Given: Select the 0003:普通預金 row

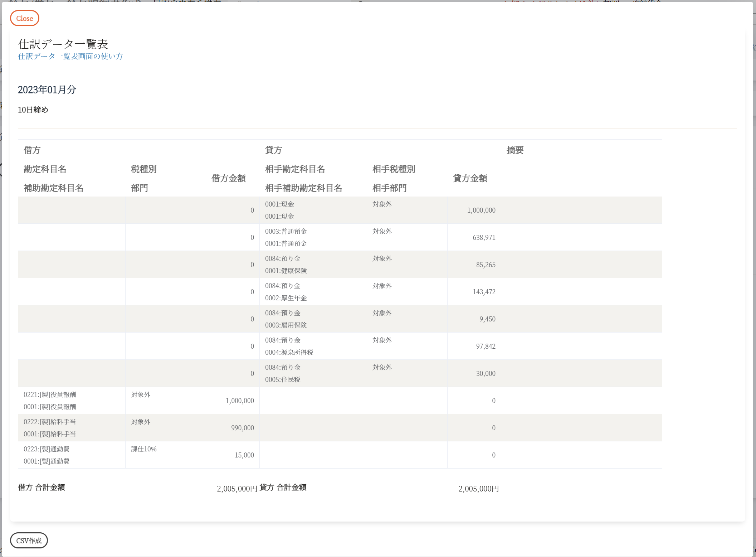Looking at the screenshot, I should click(x=286, y=231).
